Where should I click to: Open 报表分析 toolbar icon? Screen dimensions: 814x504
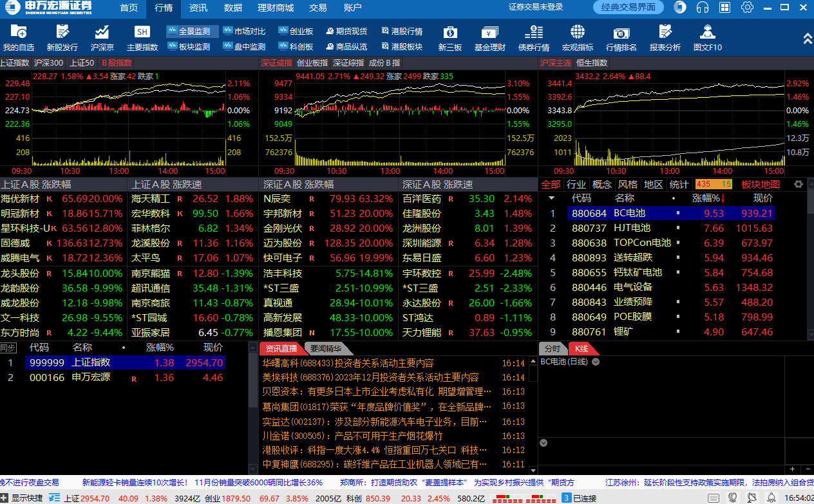pyautogui.click(x=665, y=38)
